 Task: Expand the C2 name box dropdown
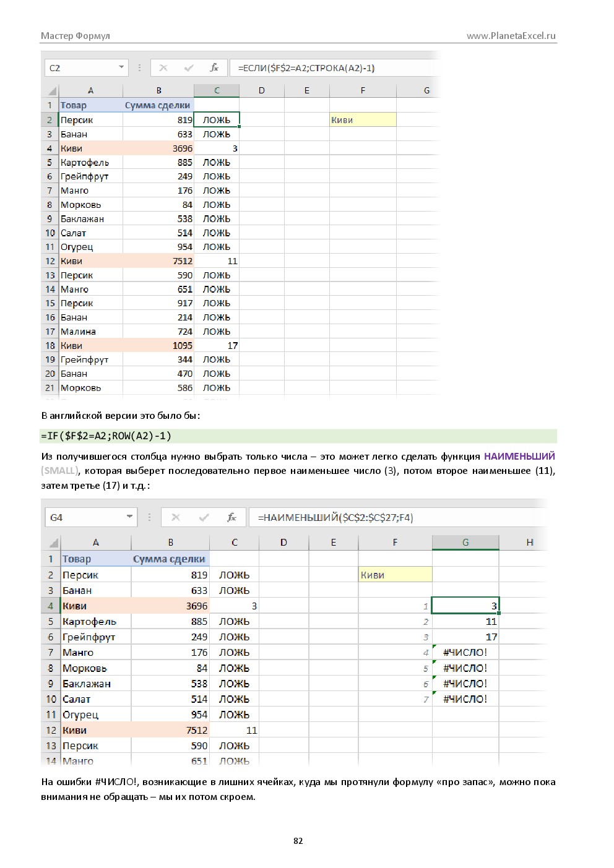point(121,67)
